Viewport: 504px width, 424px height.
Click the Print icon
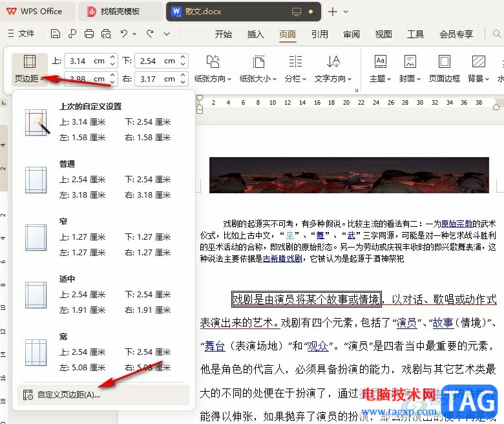click(x=89, y=34)
